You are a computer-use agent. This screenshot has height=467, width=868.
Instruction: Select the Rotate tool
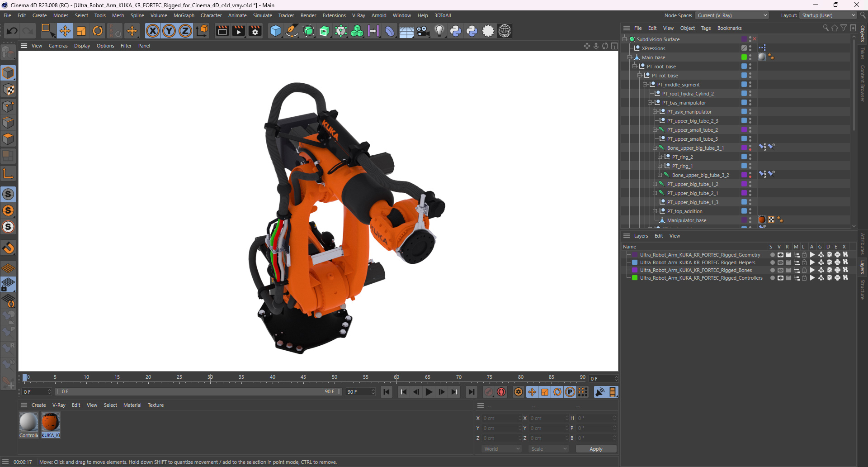pos(98,31)
